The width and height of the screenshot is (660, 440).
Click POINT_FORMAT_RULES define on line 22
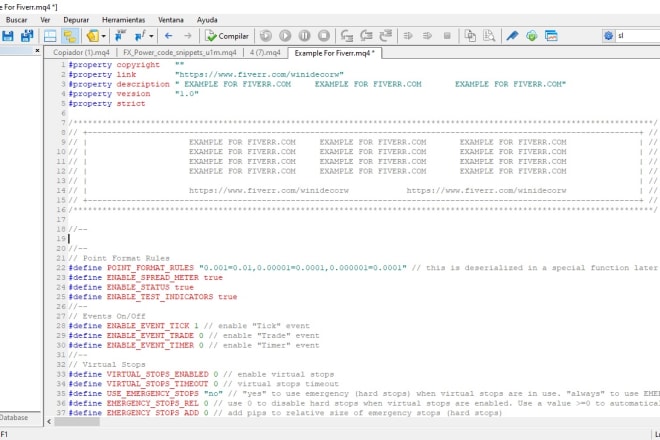[150, 268]
